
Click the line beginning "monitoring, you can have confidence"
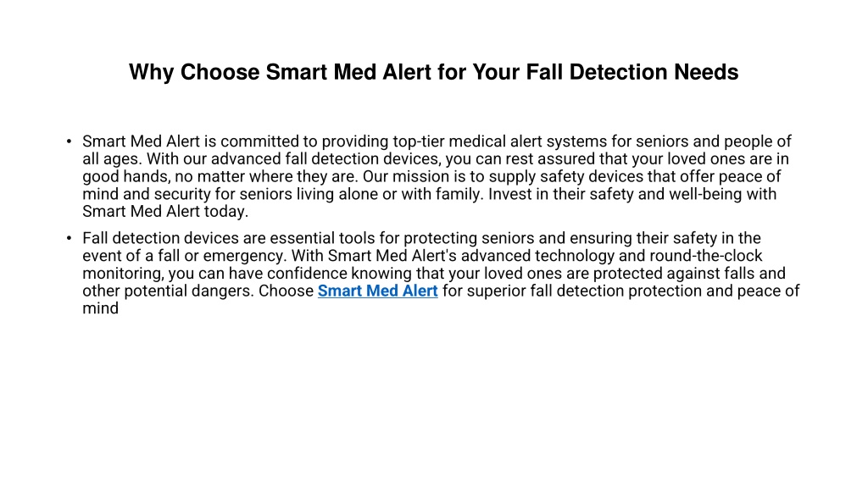434,274
